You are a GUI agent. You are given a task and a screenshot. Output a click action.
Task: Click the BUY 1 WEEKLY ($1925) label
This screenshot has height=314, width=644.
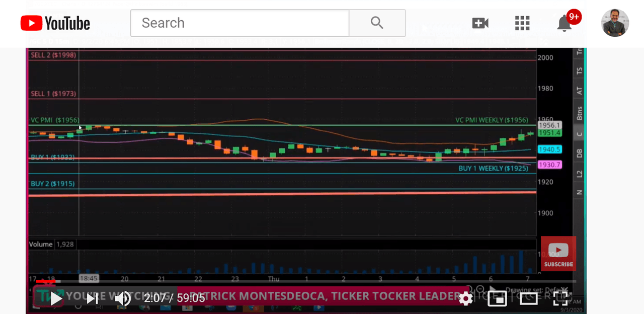tap(493, 168)
